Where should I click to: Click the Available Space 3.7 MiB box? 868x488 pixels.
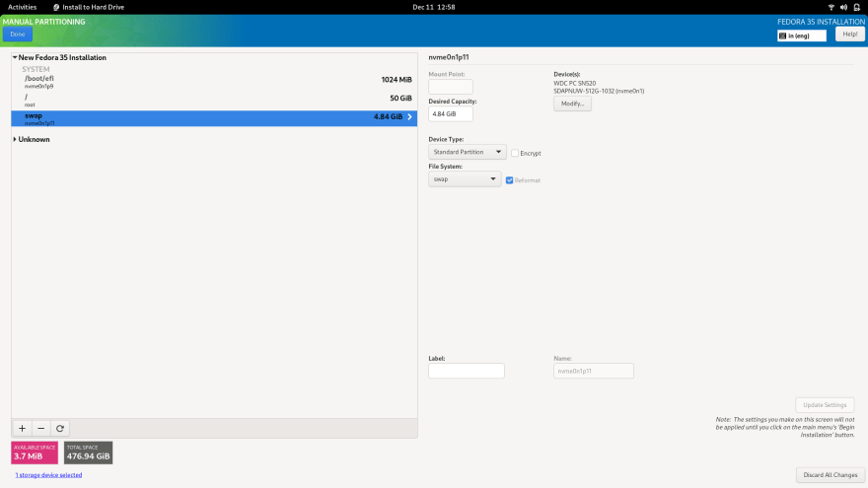(x=35, y=453)
